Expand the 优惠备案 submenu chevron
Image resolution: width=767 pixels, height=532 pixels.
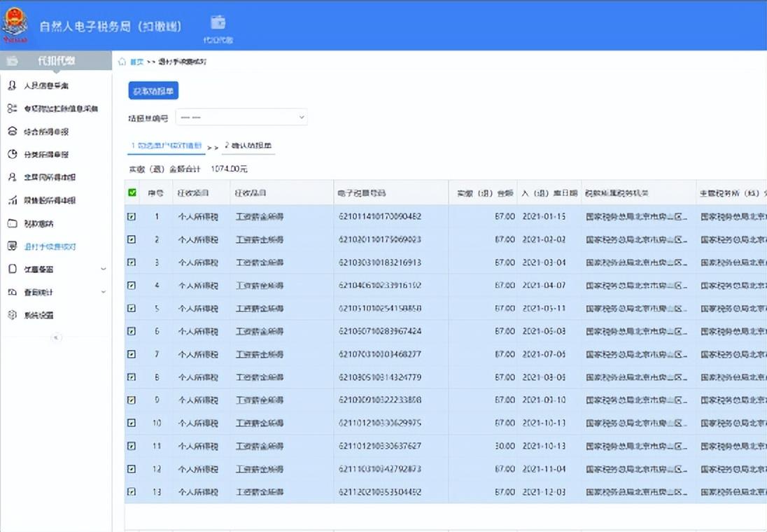pyautogui.click(x=103, y=269)
